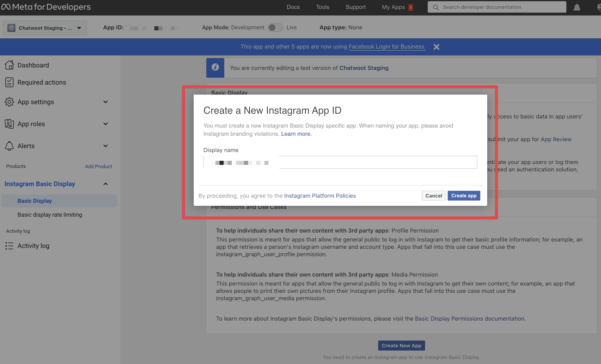Image resolution: width=601 pixels, height=364 pixels.
Task: Click the App roles badge icon
Action: point(9,124)
